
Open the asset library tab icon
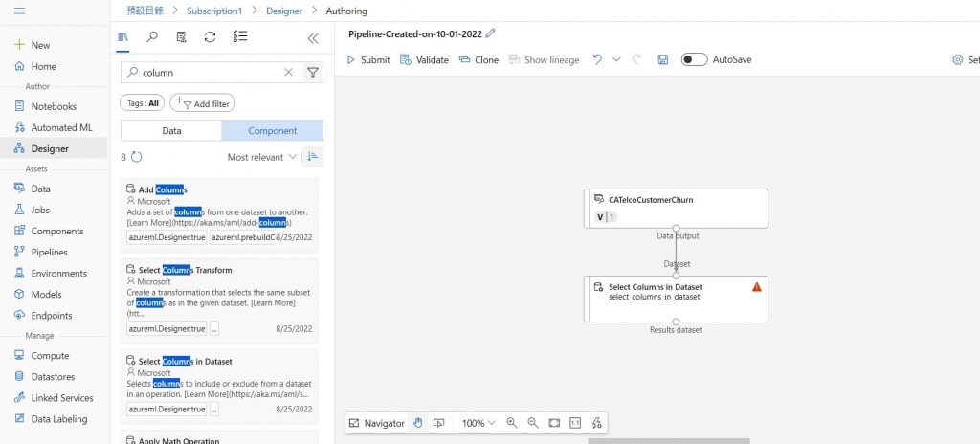(x=123, y=37)
